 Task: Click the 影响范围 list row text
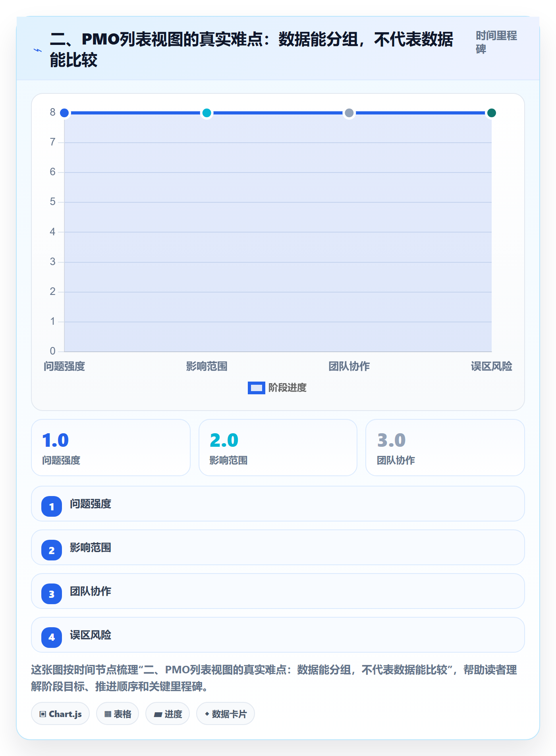click(x=91, y=548)
